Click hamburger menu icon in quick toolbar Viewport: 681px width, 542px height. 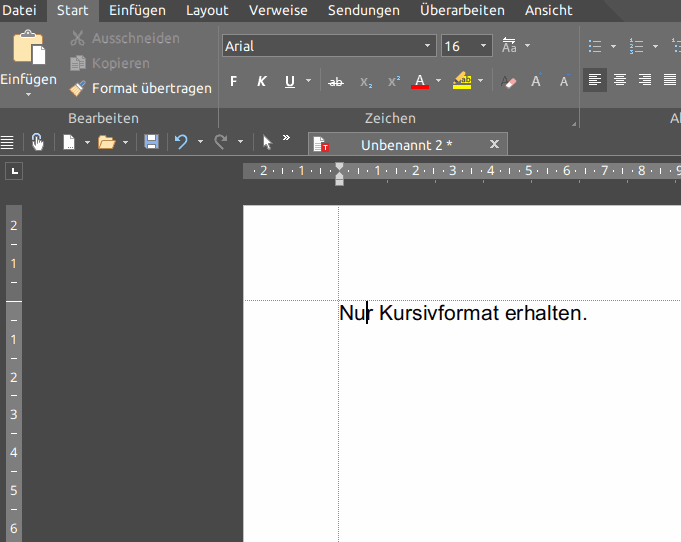pyautogui.click(x=7, y=142)
